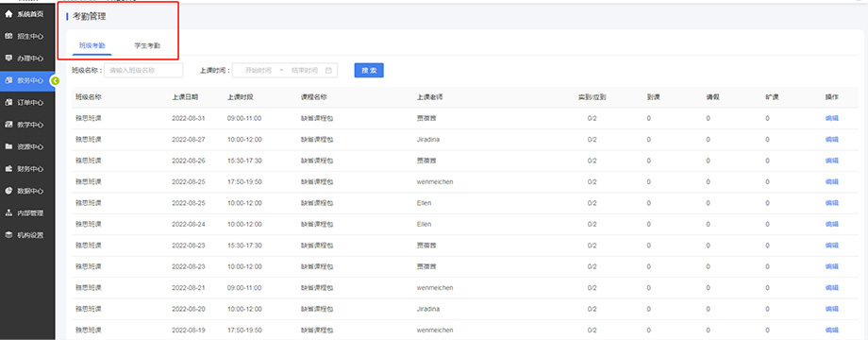This screenshot has height=340, width=868.
Task: Click the 班级名称 input field
Action: (x=144, y=70)
